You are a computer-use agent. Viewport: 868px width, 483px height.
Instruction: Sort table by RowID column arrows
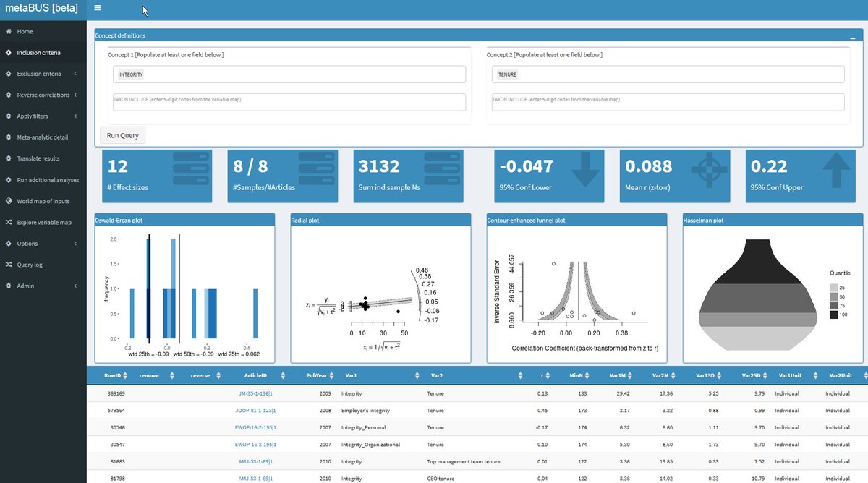pos(127,375)
